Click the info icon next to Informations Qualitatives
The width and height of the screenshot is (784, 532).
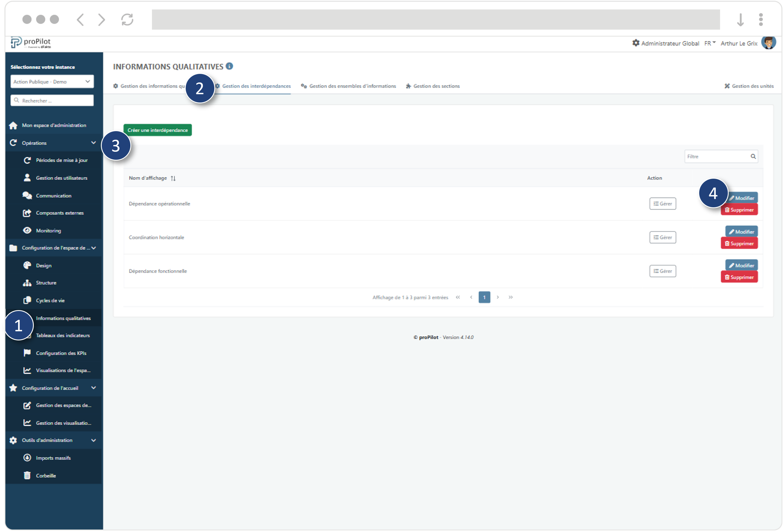[x=230, y=66]
